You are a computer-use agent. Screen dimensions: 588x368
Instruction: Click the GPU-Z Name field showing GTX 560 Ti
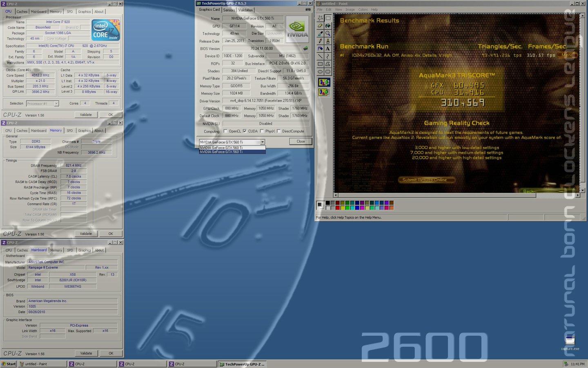[x=252, y=18]
